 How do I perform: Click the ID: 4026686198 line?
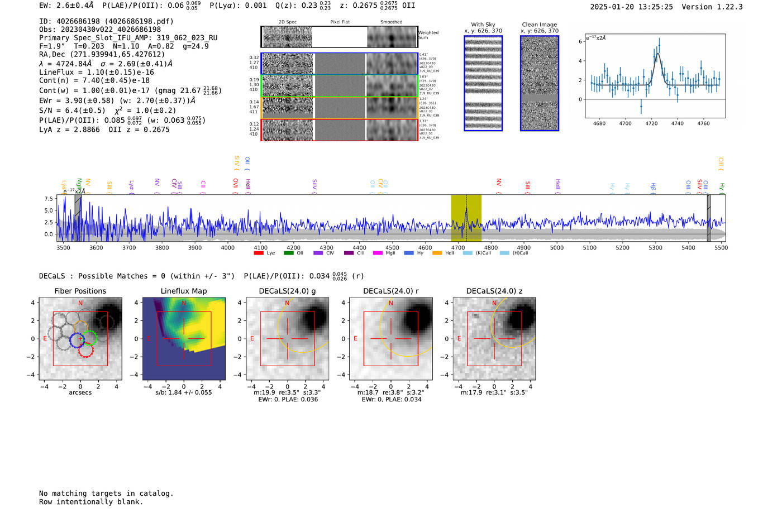pos(106,21)
